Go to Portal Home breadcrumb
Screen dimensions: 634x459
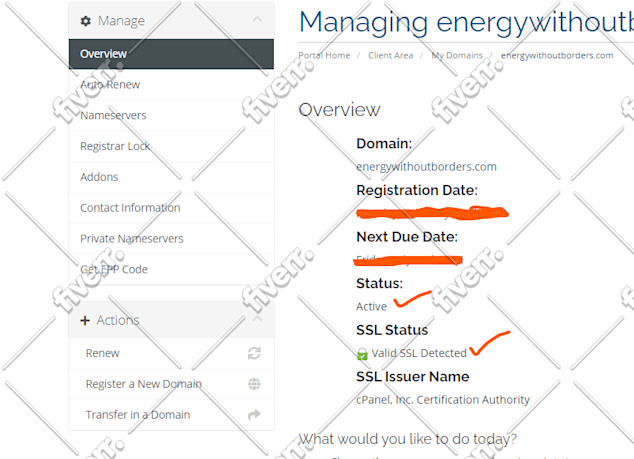tap(324, 55)
